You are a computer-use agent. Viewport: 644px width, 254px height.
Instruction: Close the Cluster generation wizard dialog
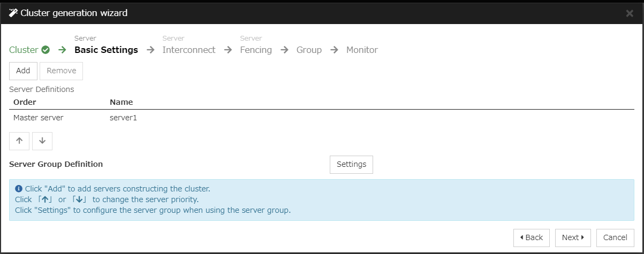click(x=630, y=13)
